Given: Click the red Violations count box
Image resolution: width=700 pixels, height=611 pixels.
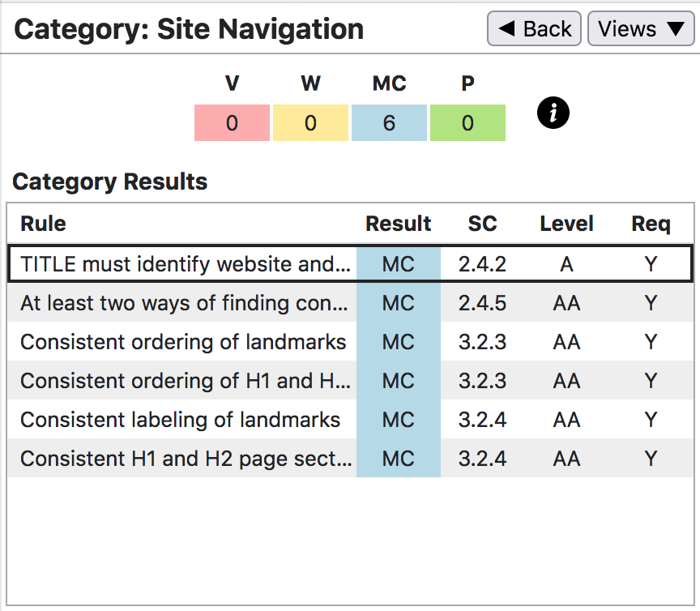Looking at the screenshot, I should click(232, 123).
